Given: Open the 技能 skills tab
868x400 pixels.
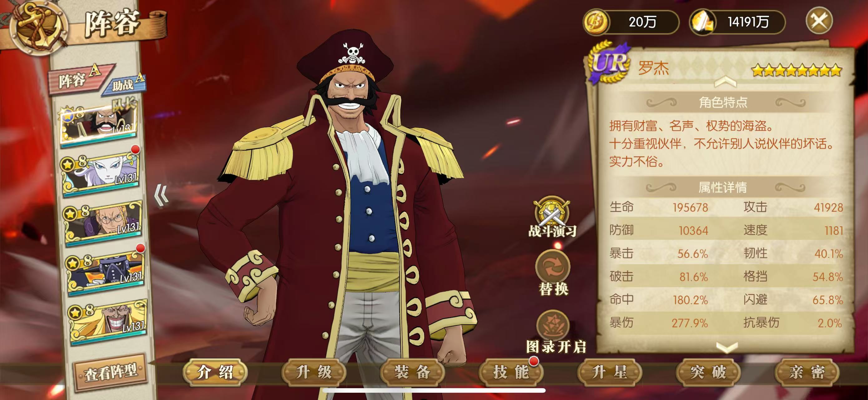Looking at the screenshot, I should [x=511, y=372].
